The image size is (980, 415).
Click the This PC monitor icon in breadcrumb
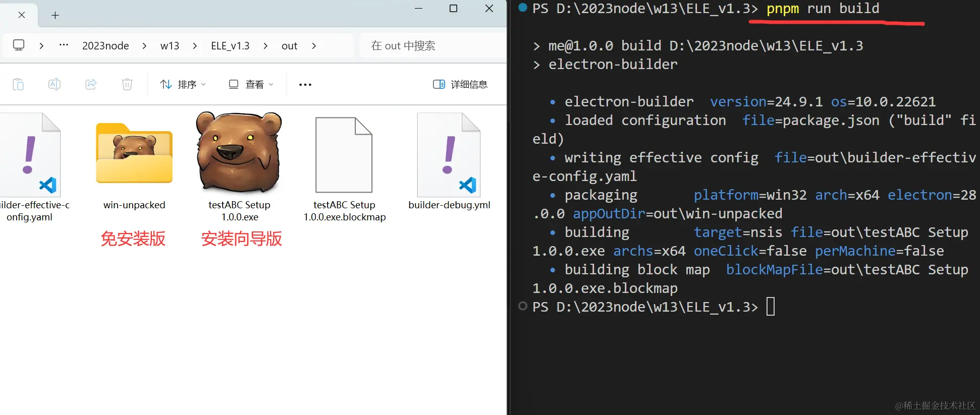(19, 45)
